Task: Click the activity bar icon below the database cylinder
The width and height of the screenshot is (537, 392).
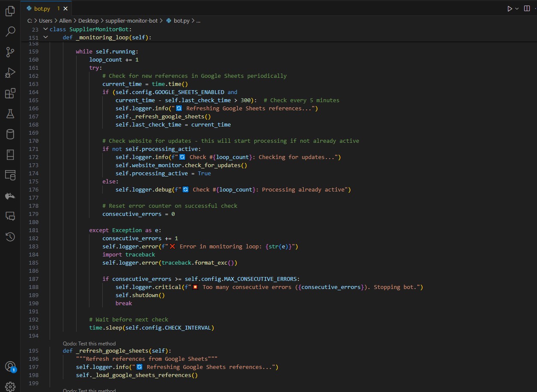Action: tap(10, 155)
